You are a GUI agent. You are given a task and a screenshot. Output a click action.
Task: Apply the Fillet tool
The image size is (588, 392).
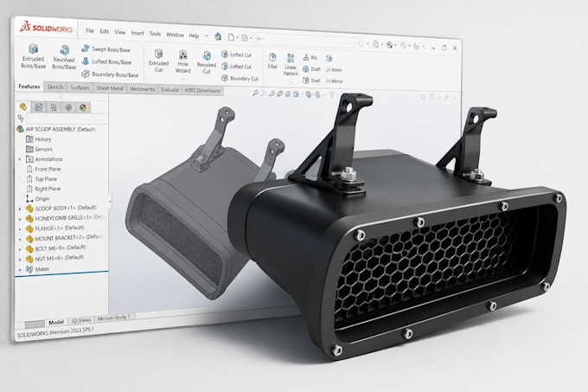tap(272, 61)
